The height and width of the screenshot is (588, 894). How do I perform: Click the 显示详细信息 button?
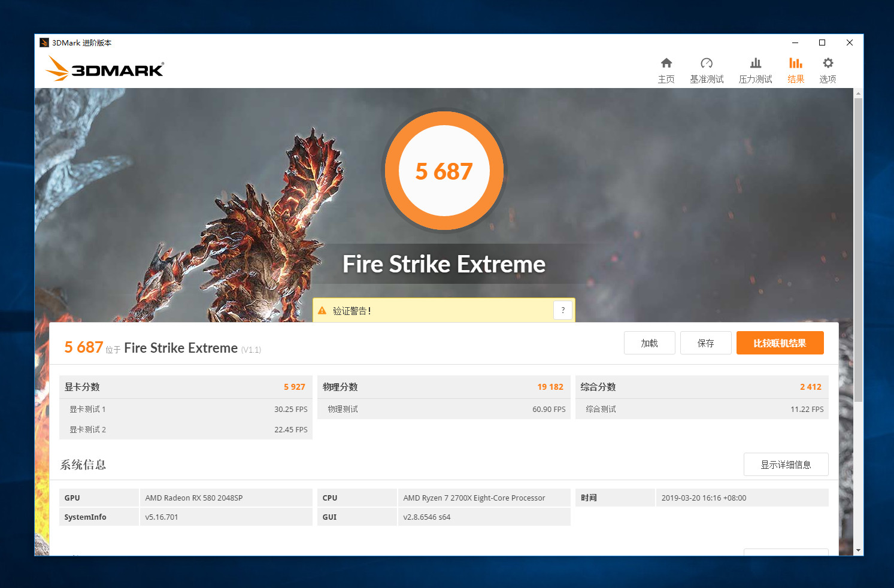click(786, 464)
